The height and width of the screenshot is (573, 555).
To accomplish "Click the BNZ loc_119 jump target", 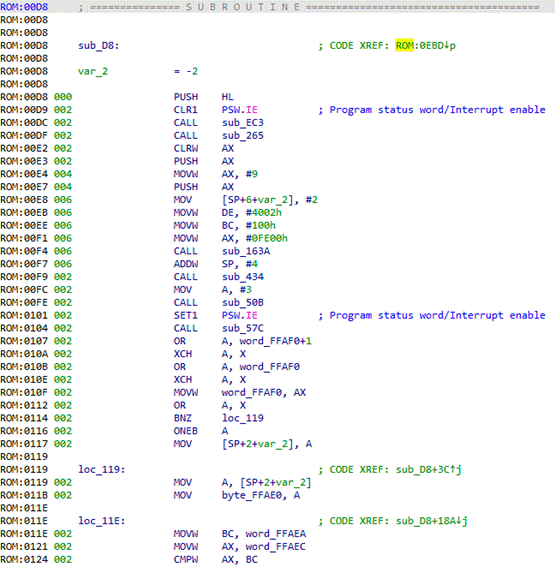I will [x=243, y=418].
